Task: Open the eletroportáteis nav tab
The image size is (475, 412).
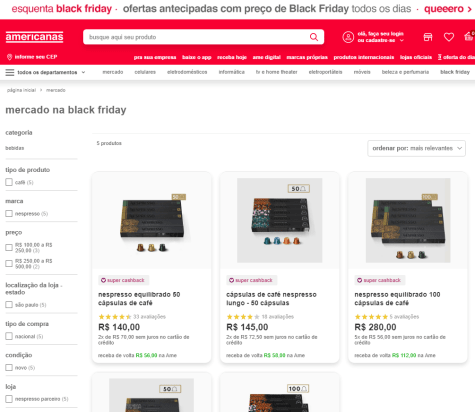Action: pos(325,72)
